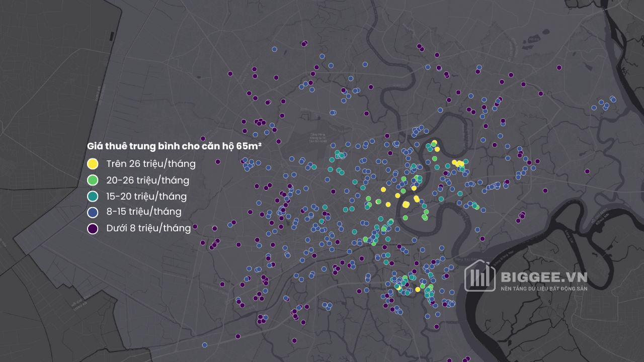Image resolution: width=644 pixels, height=362 pixels.
Task: Select the purple legend circle for Dưới 8 triệu
Action: (x=93, y=228)
